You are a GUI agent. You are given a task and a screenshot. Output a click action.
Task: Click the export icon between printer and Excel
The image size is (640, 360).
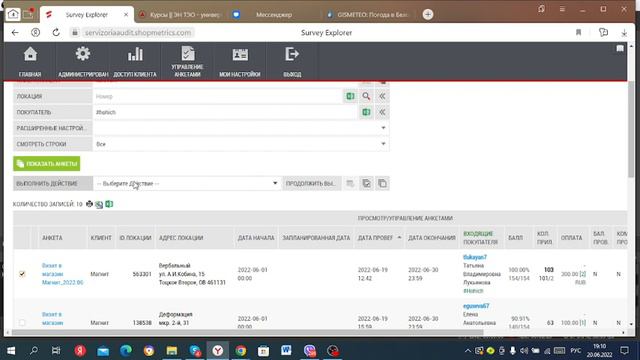point(99,204)
